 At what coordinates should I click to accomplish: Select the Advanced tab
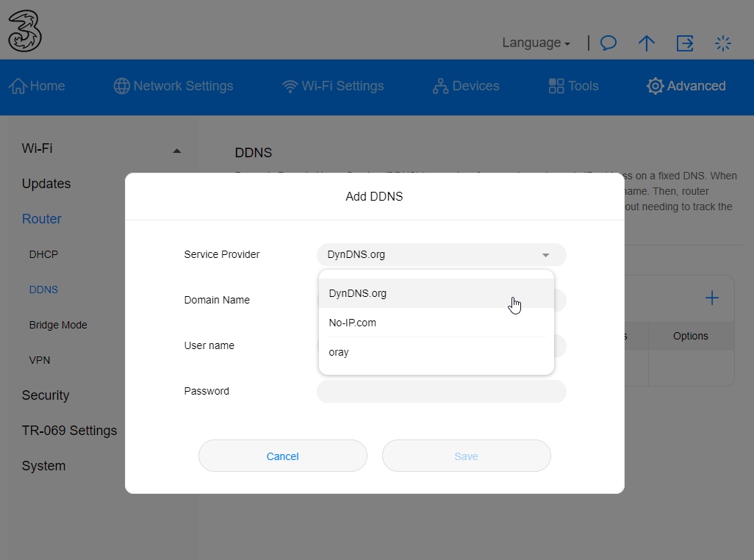tap(686, 86)
